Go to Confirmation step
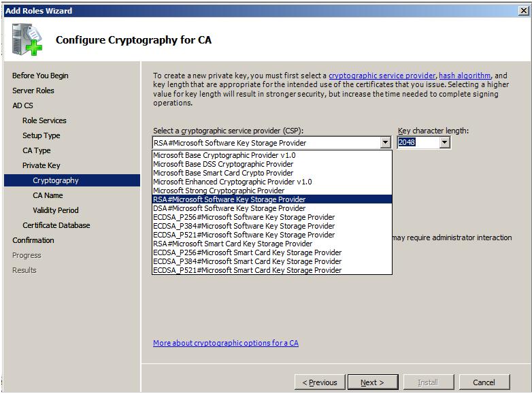 [33, 240]
